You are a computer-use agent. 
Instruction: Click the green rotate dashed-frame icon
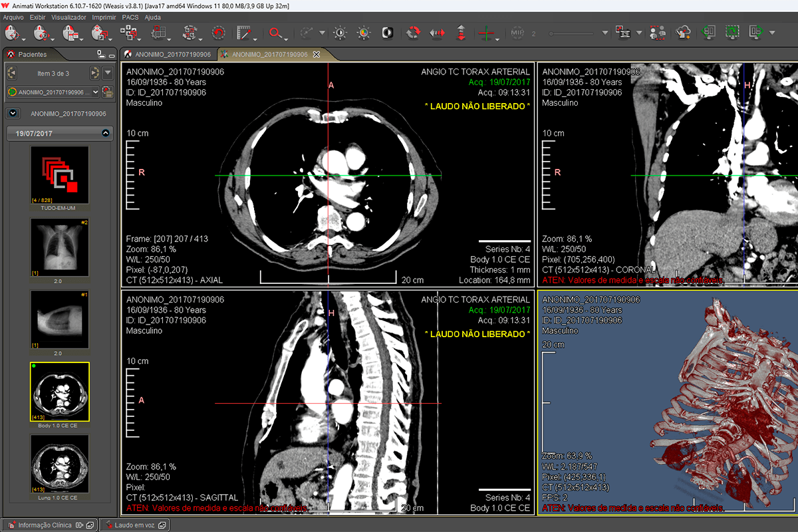coord(732,32)
